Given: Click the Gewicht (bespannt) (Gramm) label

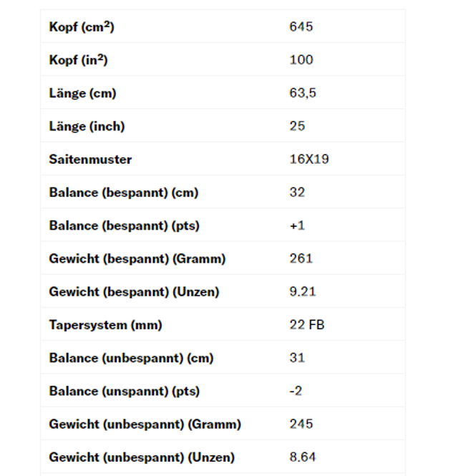Looking at the screenshot, I should 137,258.
